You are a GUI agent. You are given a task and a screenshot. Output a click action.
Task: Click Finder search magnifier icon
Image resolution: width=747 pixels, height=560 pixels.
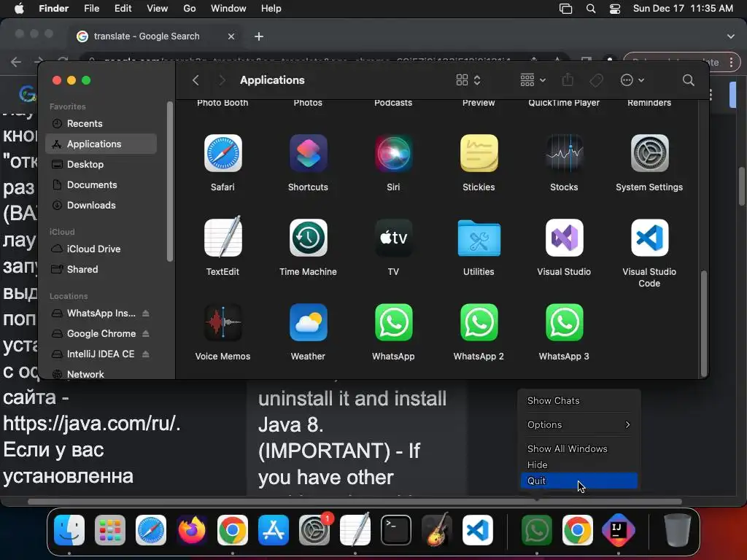[x=688, y=80]
